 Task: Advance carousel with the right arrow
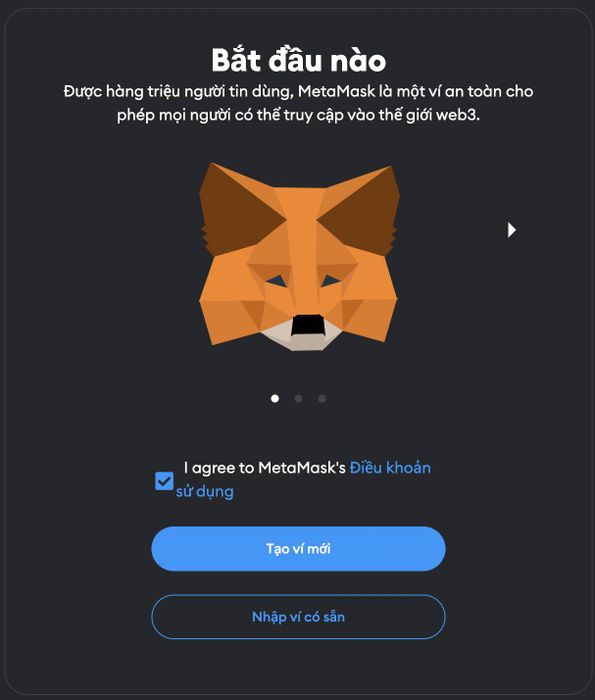coord(512,230)
